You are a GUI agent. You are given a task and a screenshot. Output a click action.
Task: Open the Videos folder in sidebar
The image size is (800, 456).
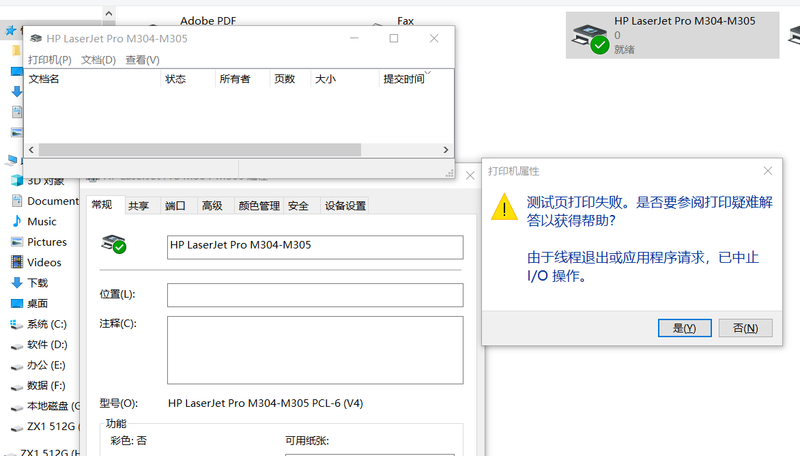[x=44, y=262]
